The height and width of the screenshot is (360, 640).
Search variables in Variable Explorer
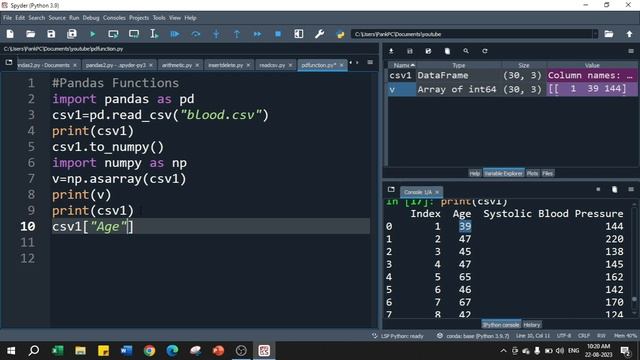point(466,51)
